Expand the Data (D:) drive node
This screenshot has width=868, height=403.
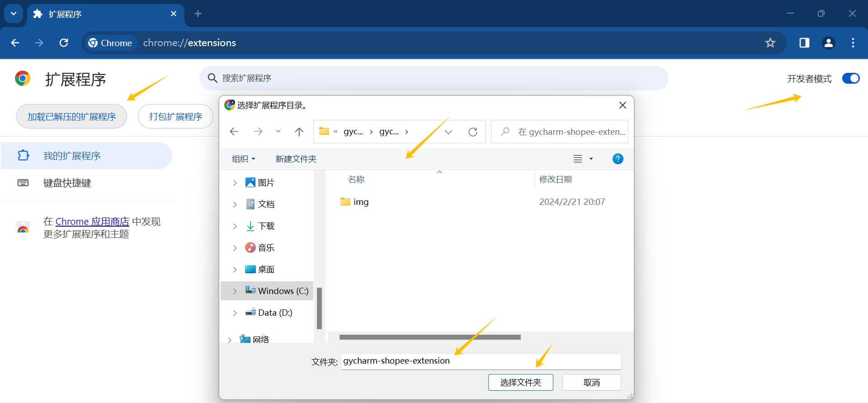tap(235, 313)
